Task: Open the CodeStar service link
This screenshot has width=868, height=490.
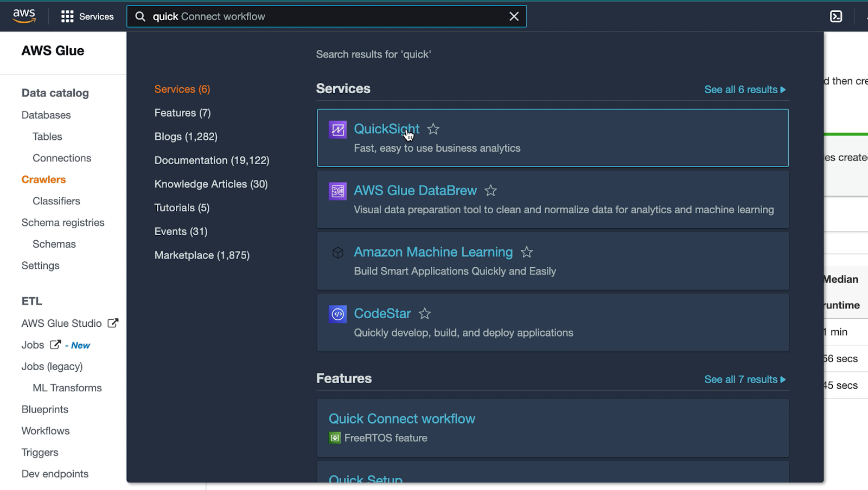Action: point(382,314)
